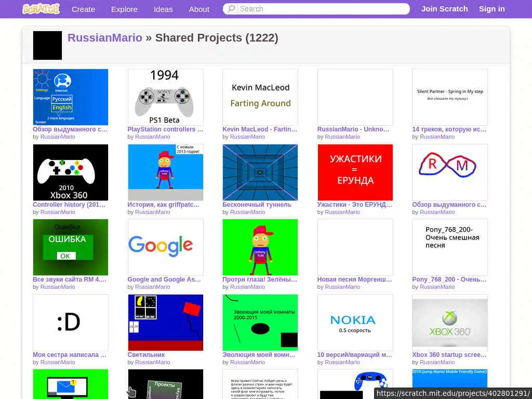Click the Scratch logo
532x399 pixels.
click(41, 9)
